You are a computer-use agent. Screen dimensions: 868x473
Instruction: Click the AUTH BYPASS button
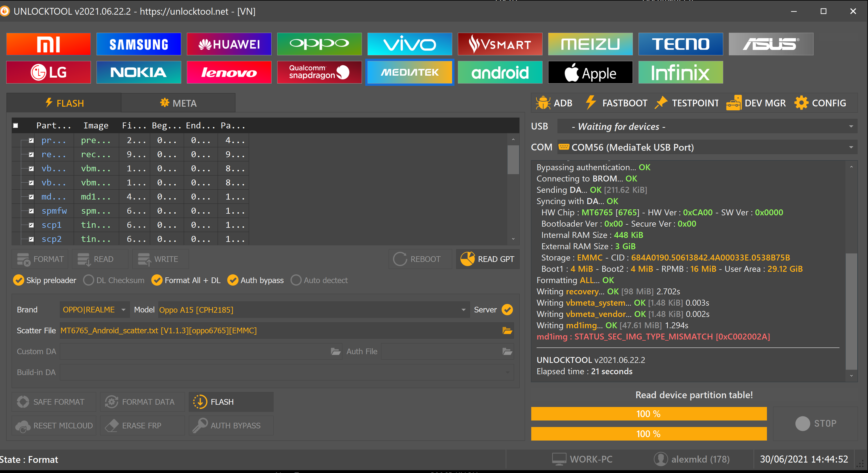pyautogui.click(x=231, y=426)
